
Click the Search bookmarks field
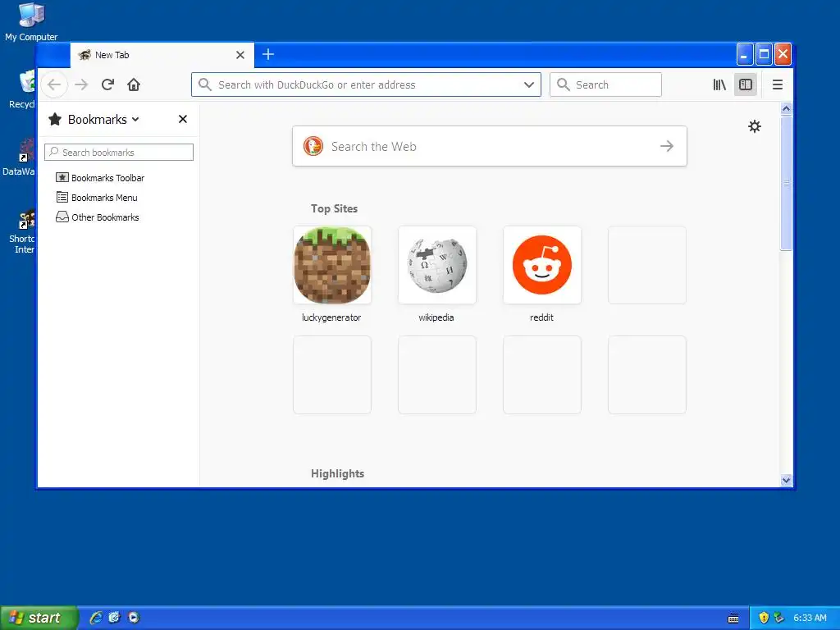tap(119, 152)
